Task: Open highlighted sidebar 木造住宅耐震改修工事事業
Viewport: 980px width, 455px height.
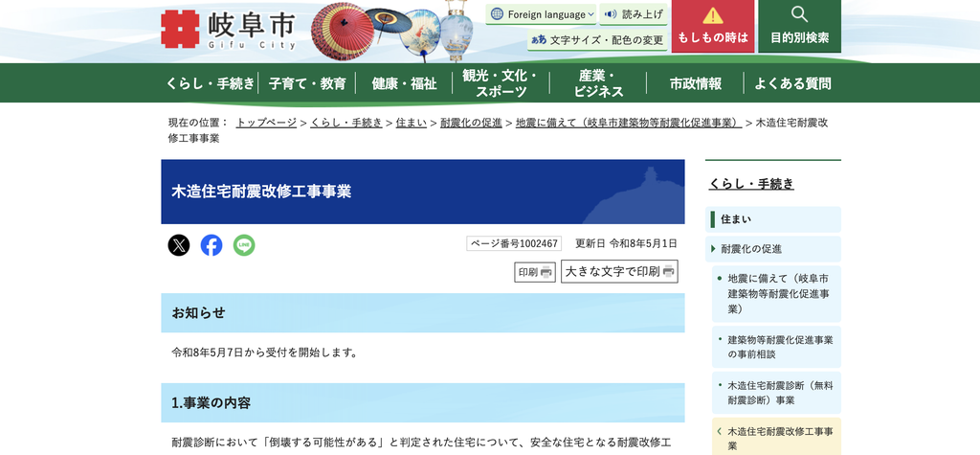Action: (x=776, y=438)
